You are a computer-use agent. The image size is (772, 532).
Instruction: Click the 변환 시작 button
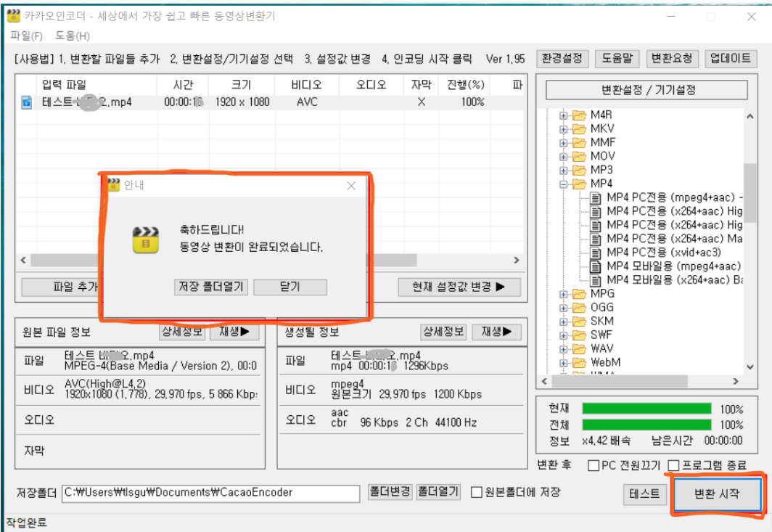pyautogui.click(x=717, y=494)
